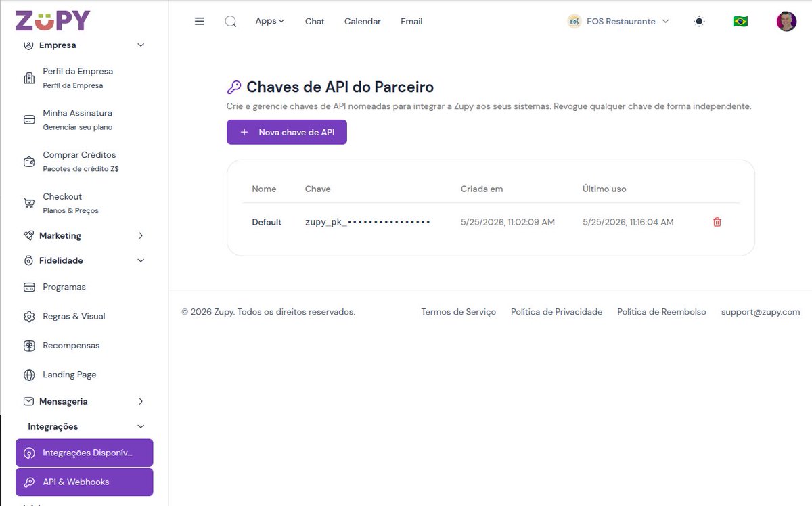This screenshot has height=506, width=812.
Task: Go to Minha Assinatura
Action: [85, 120]
